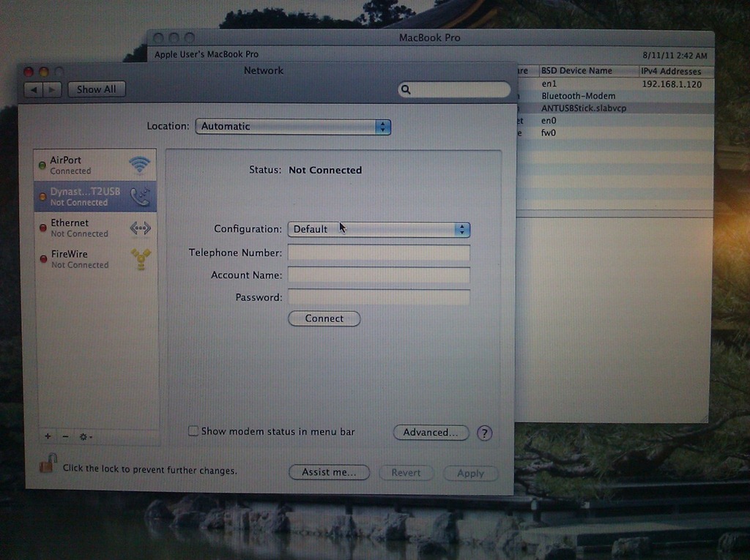
Task: Open Advanced network settings
Action: [x=431, y=432]
